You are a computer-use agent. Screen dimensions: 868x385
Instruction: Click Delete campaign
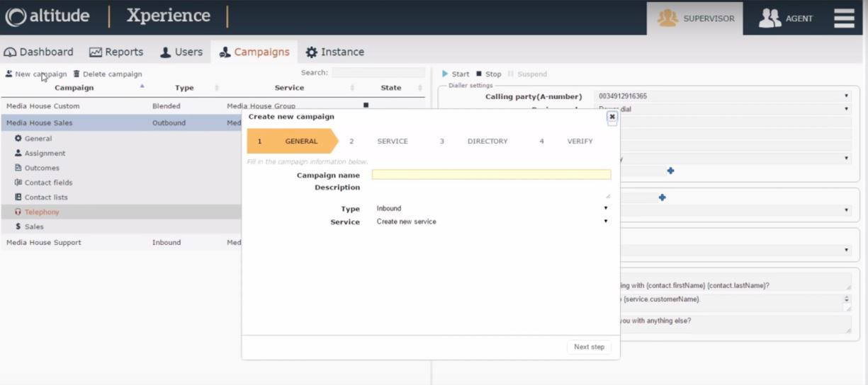107,74
